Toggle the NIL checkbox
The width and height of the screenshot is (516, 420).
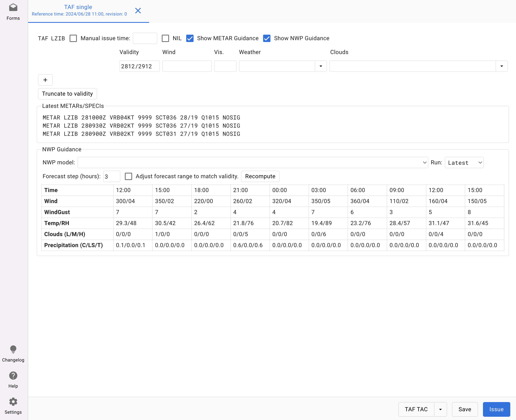pos(165,38)
